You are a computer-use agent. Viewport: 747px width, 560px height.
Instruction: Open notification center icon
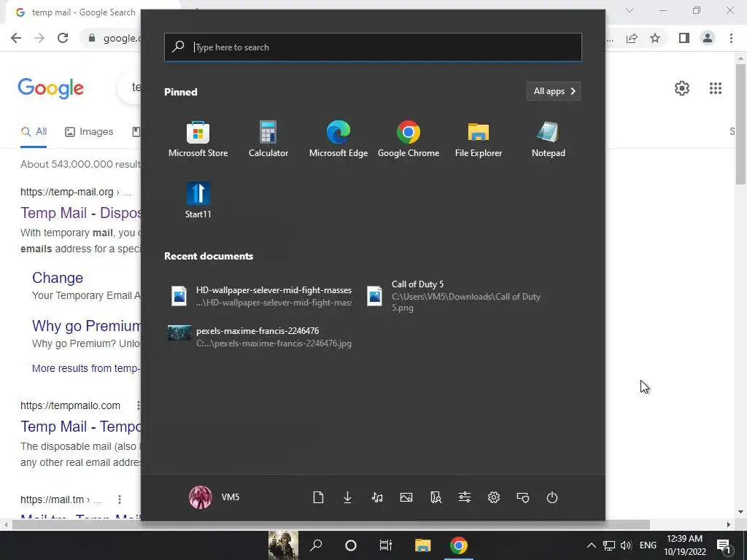click(724, 546)
